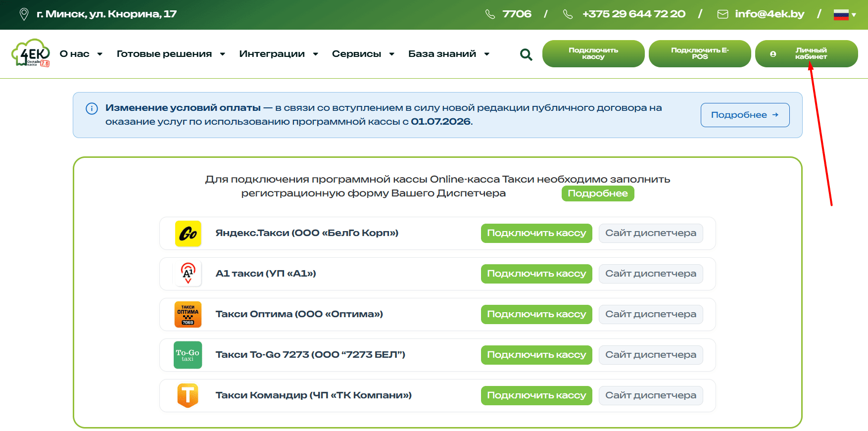Open language selector with Russian flag

point(845,14)
